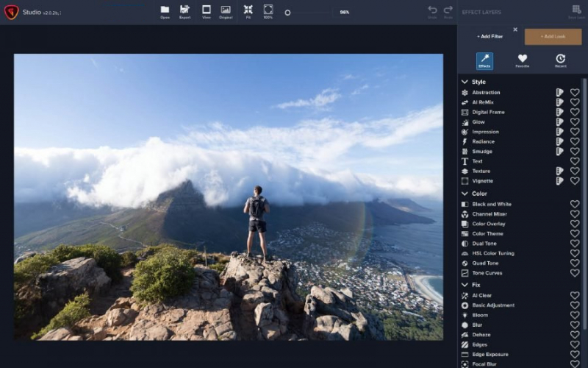Collapse the Style category chevron

coord(465,82)
